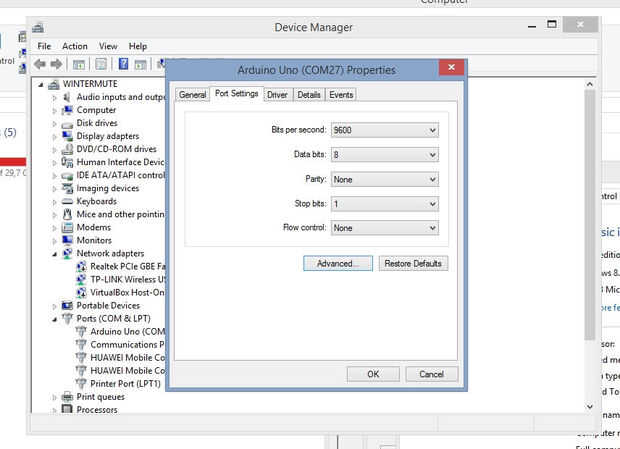This screenshot has width=620, height=449.
Task: Click the Computer tree entry label
Action: 96,110
